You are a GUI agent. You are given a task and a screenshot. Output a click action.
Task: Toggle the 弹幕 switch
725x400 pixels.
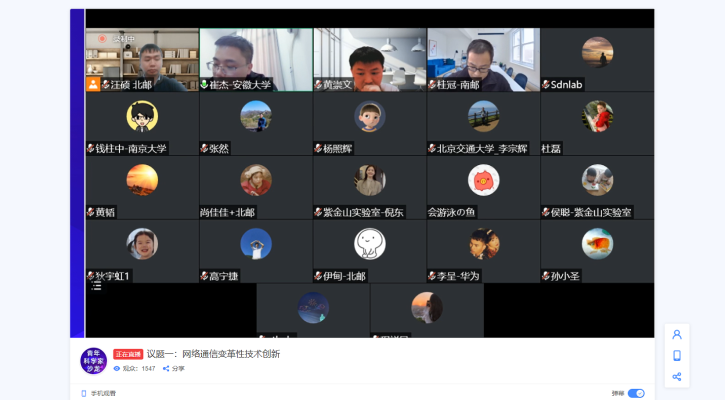coord(636,394)
